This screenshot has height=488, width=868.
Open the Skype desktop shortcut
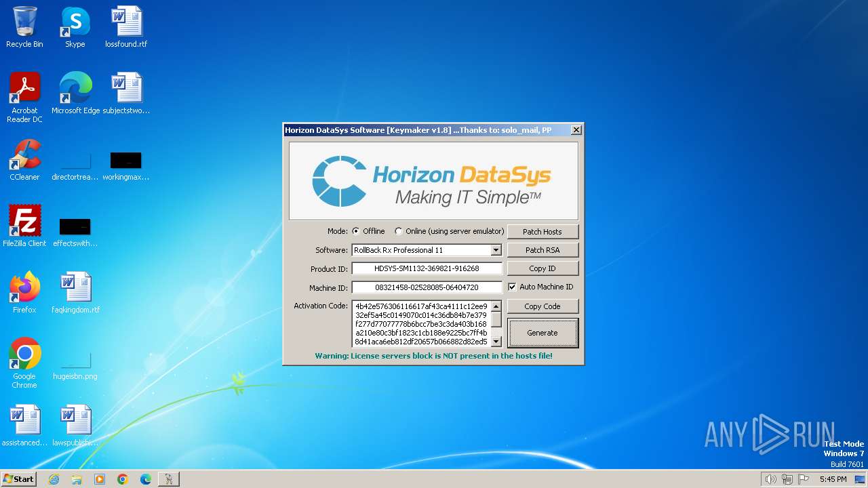(x=75, y=27)
